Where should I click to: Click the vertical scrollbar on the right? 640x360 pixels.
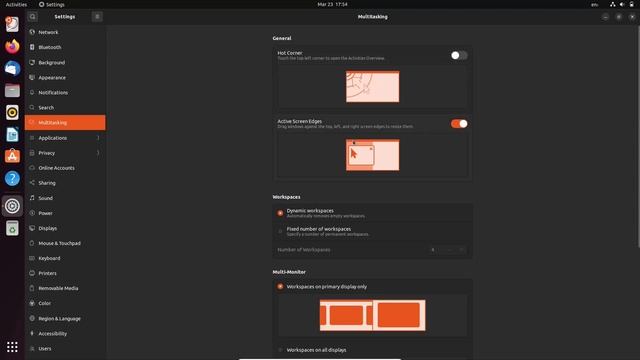(638, 136)
